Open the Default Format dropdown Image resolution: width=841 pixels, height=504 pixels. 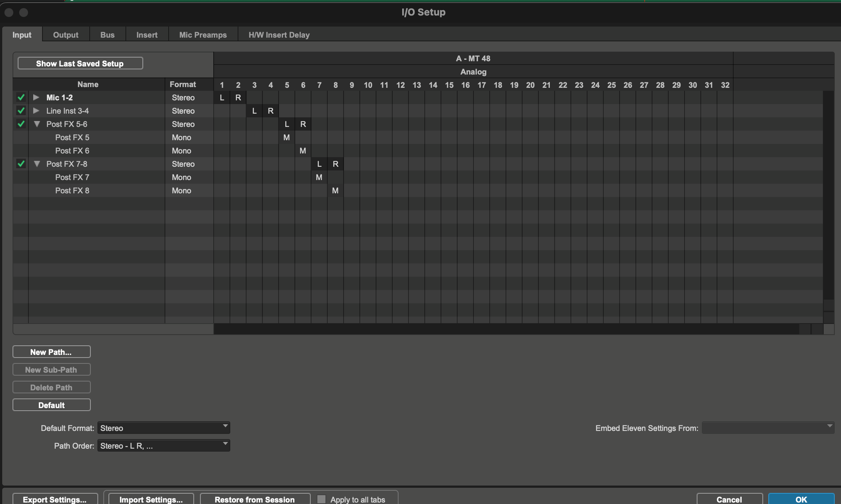(x=163, y=428)
